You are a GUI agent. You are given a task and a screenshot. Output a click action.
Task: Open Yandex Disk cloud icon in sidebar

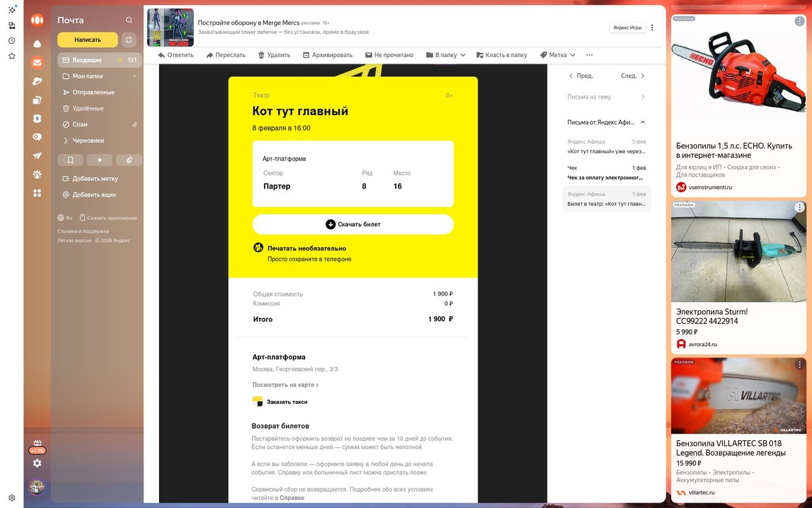[37, 44]
